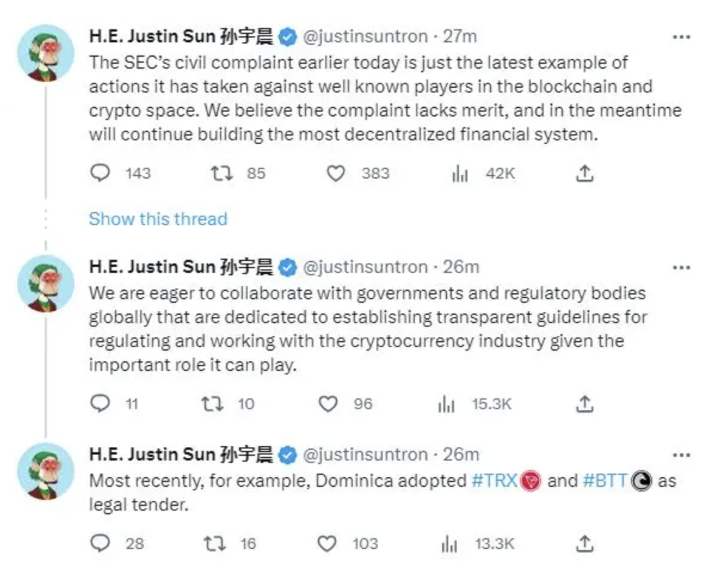Open the 26m timestamp on the Dominica tweet
Image resolution: width=728 pixels, height=565 pixels.
click(x=461, y=454)
